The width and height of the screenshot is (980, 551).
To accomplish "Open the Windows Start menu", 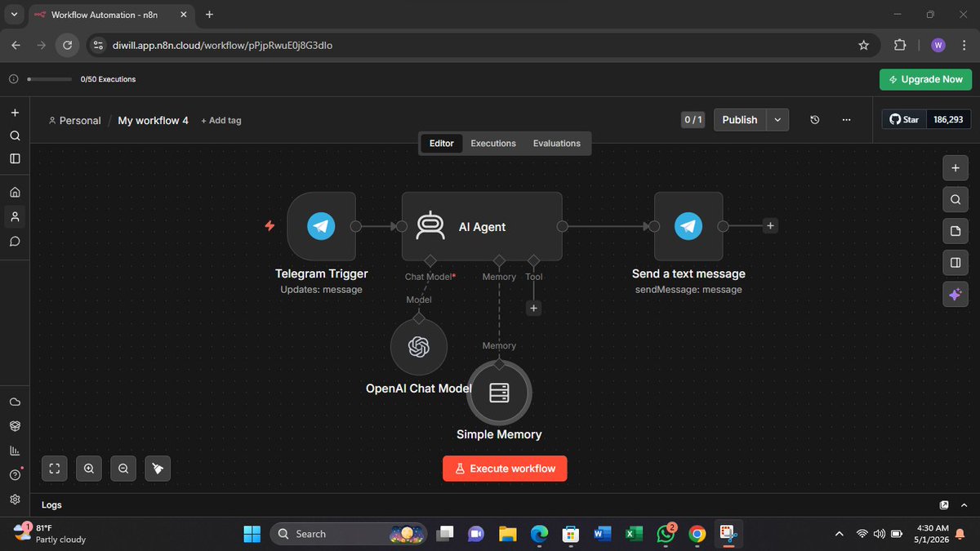I will coord(252,534).
